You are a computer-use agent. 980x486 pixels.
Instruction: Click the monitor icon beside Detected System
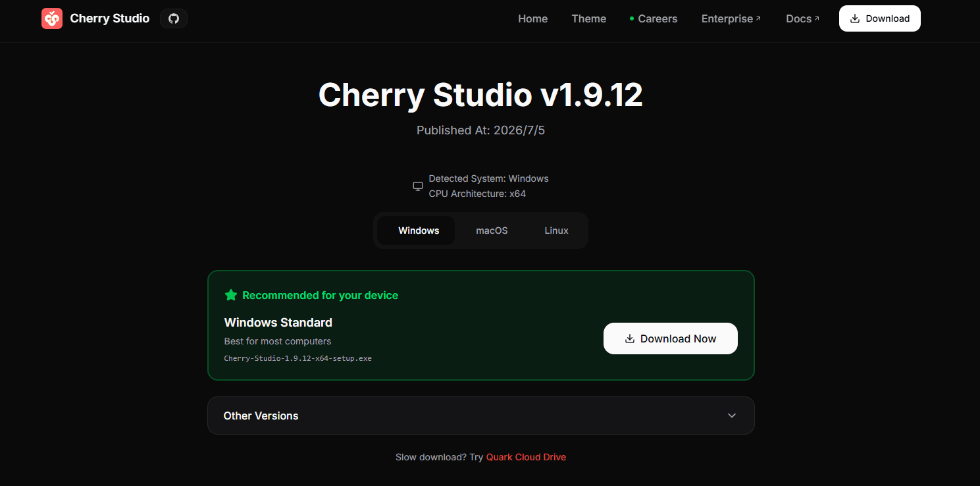418,186
